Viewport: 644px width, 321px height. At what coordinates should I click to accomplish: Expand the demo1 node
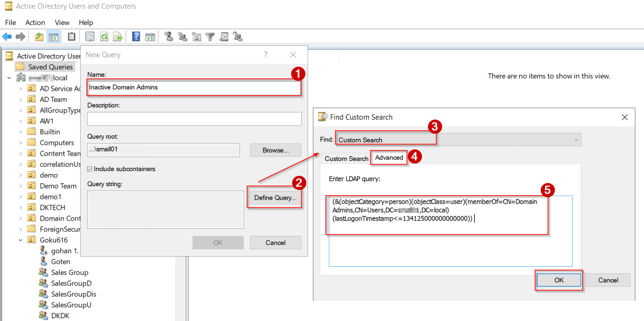click(x=21, y=197)
